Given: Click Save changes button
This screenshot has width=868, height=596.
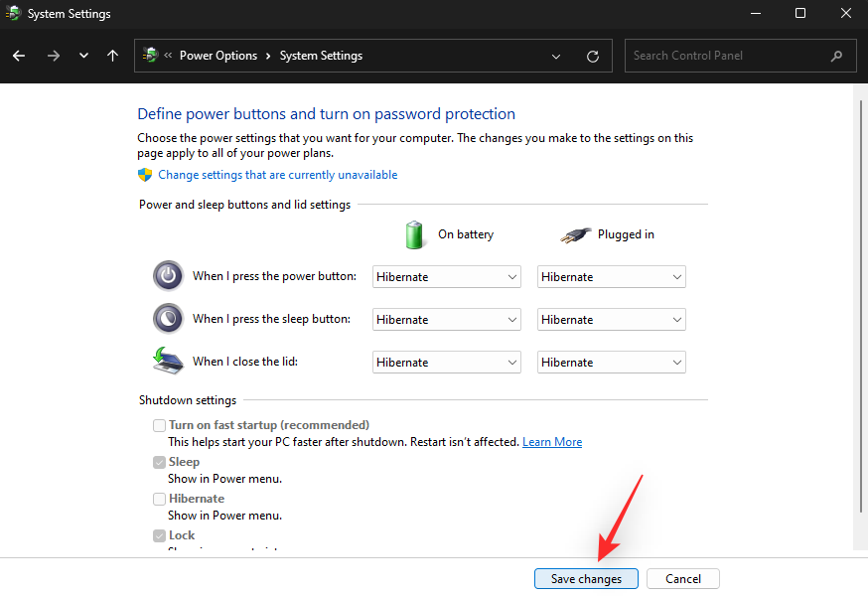Looking at the screenshot, I should 586,579.
